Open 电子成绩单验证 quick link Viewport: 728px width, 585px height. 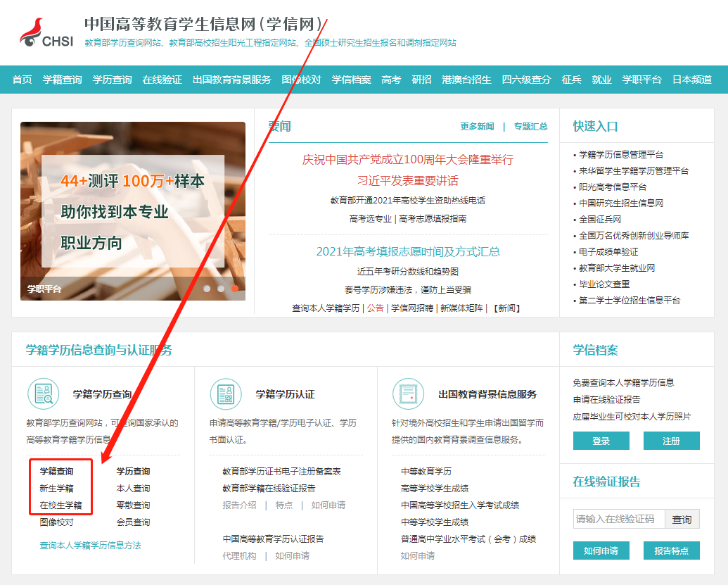click(x=608, y=252)
